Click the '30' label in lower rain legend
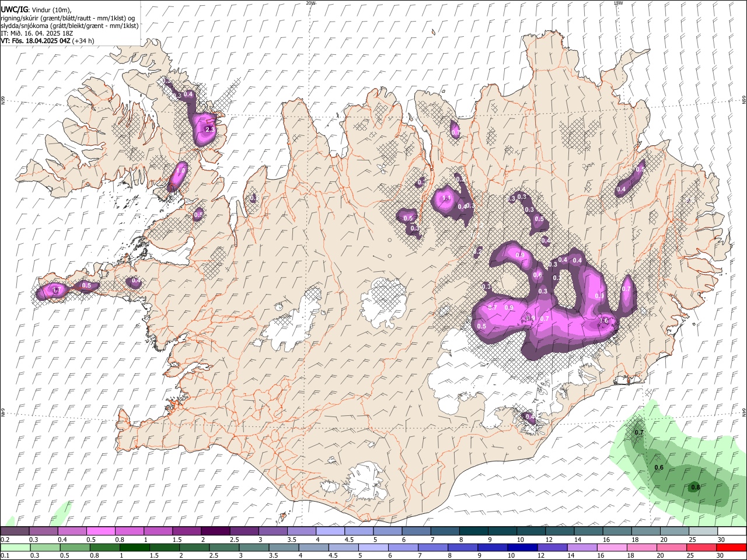This screenshot has width=747, height=560. (721, 556)
